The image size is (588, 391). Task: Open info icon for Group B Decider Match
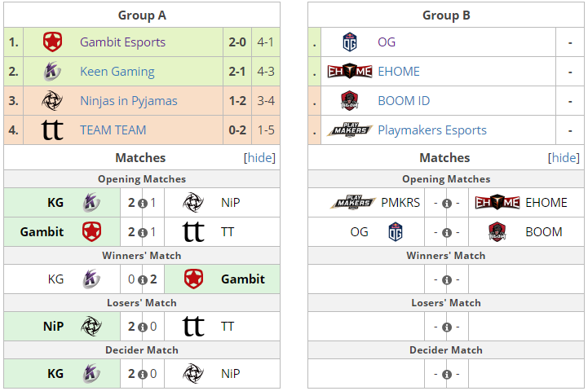tap(447, 374)
